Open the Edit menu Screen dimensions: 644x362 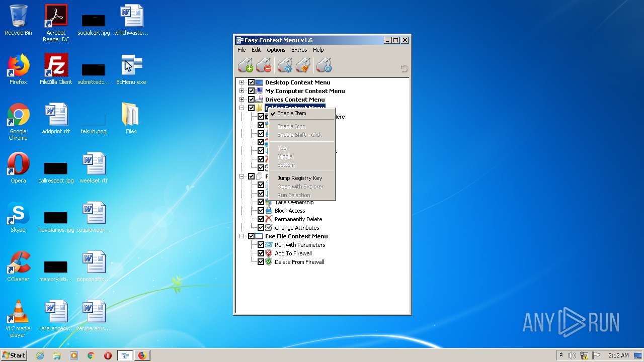pyautogui.click(x=256, y=50)
